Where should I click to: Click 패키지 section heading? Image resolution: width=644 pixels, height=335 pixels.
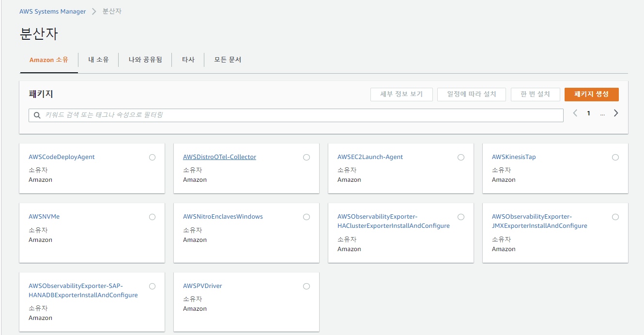coord(41,94)
